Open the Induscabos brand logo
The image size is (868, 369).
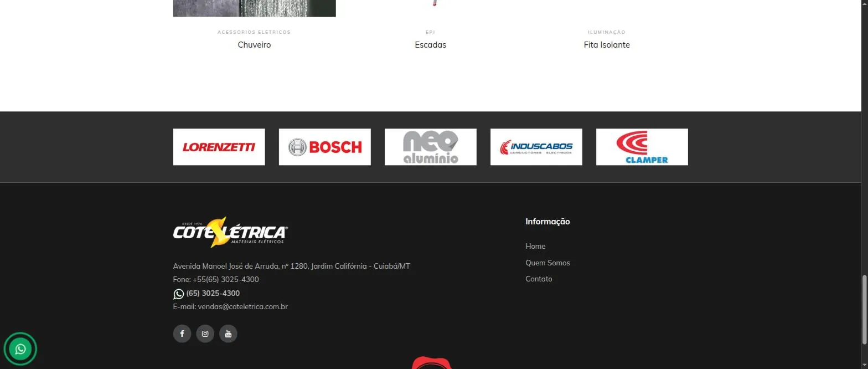coord(536,147)
